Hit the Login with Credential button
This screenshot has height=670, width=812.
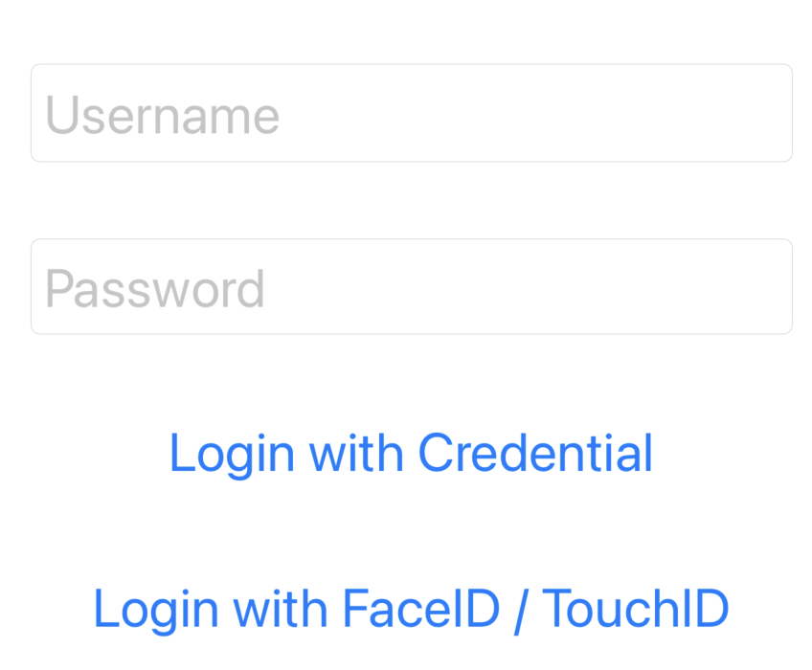[411, 453]
